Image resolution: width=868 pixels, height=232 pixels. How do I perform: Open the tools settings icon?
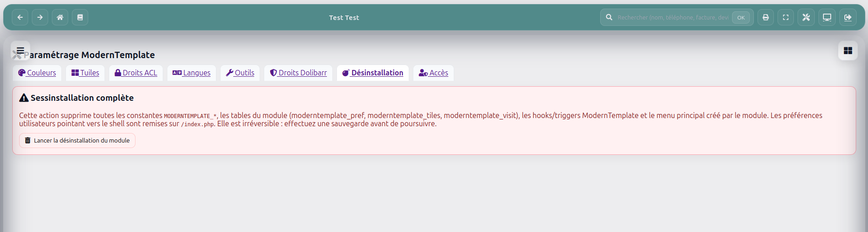point(806,17)
